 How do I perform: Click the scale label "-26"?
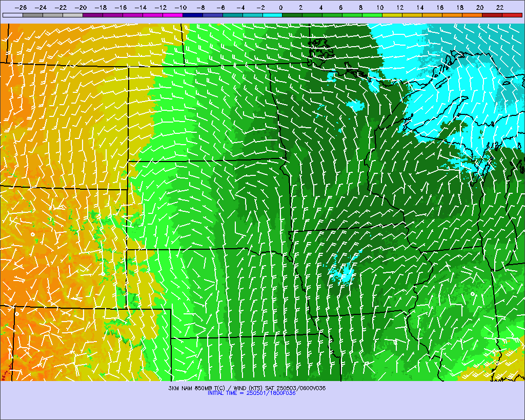coord(21,8)
